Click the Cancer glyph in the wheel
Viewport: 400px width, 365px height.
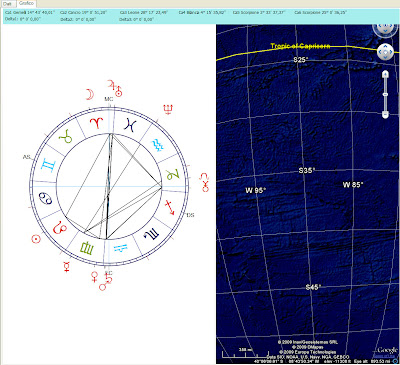coord(46,198)
